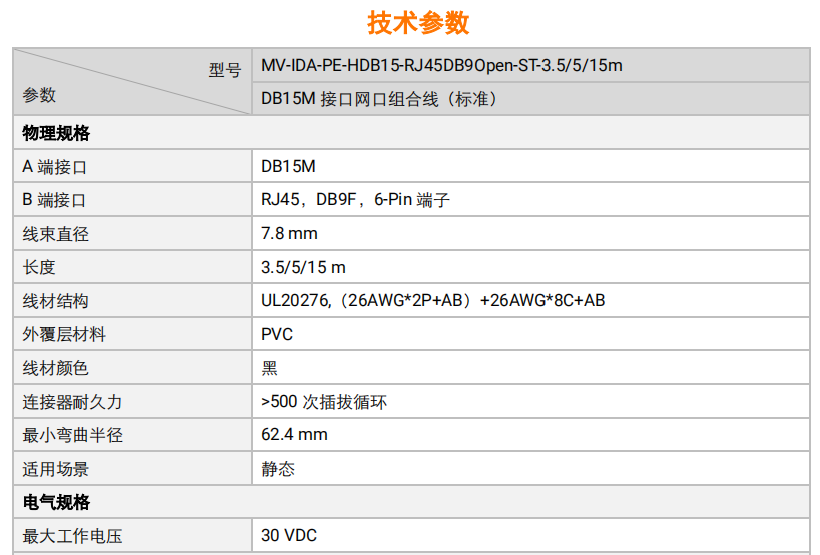
Task: Select the 静态 value cell
Action: tap(278, 469)
